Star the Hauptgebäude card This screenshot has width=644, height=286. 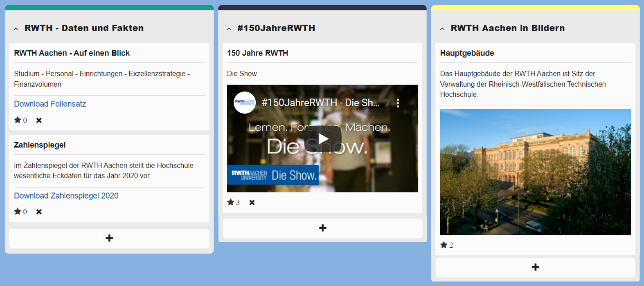444,245
